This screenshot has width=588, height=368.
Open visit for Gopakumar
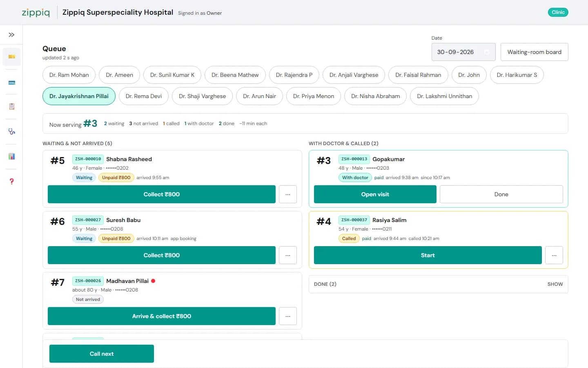point(375,194)
